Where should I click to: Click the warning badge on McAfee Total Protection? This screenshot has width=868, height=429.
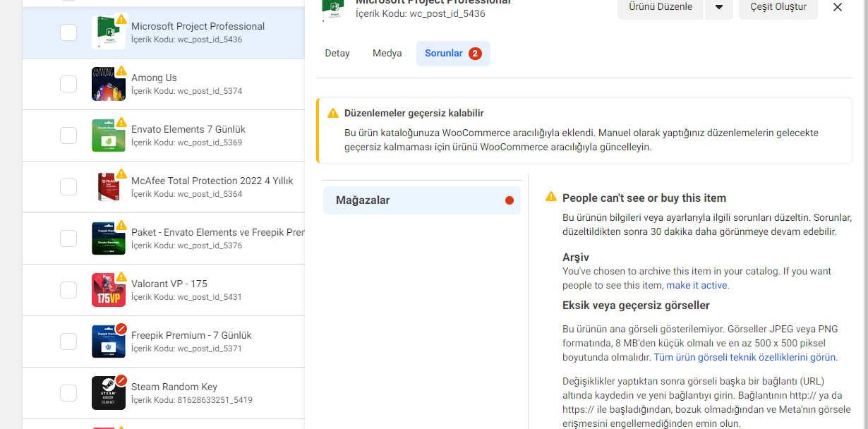(x=121, y=174)
